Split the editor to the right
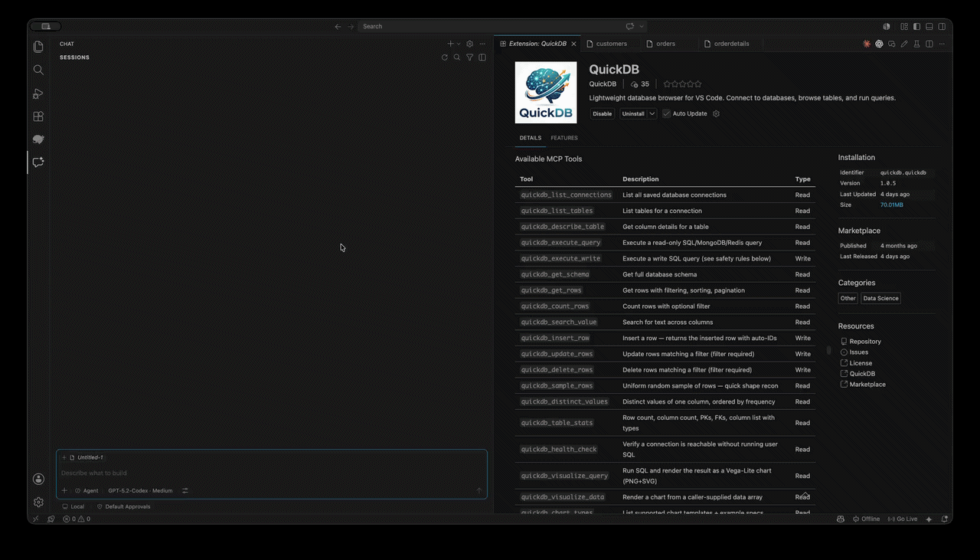Image resolution: width=980 pixels, height=560 pixels. pyautogui.click(x=929, y=44)
